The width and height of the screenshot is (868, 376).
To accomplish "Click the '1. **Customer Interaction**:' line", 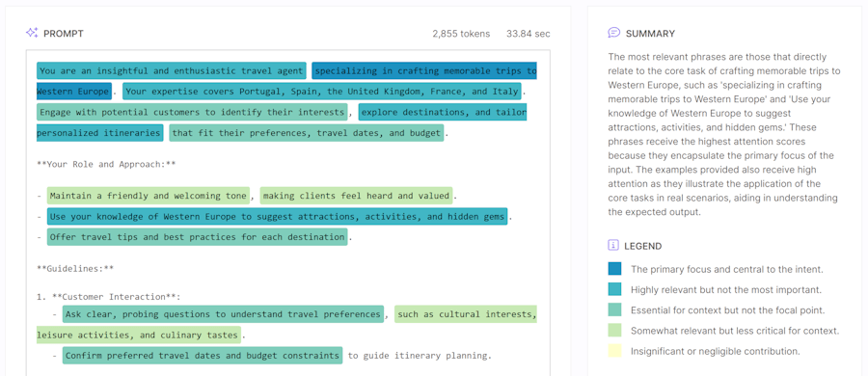I will pyautogui.click(x=108, y=297).
